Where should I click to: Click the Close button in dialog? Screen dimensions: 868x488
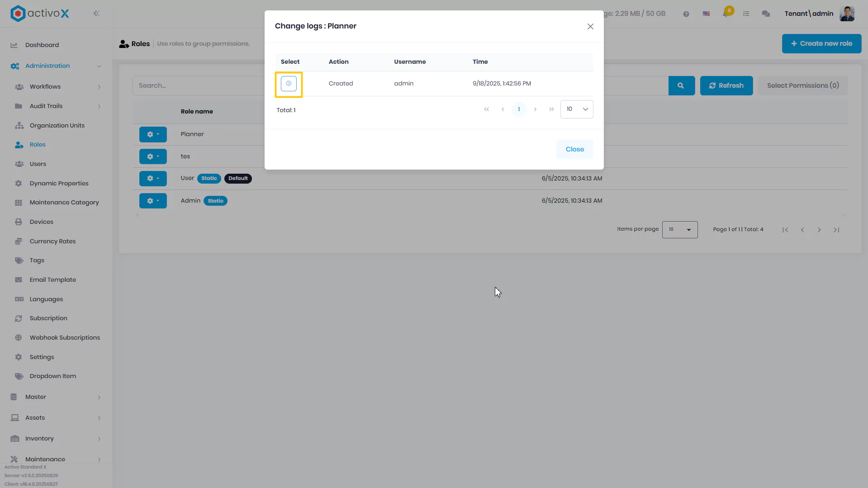(x=574, y=149)
